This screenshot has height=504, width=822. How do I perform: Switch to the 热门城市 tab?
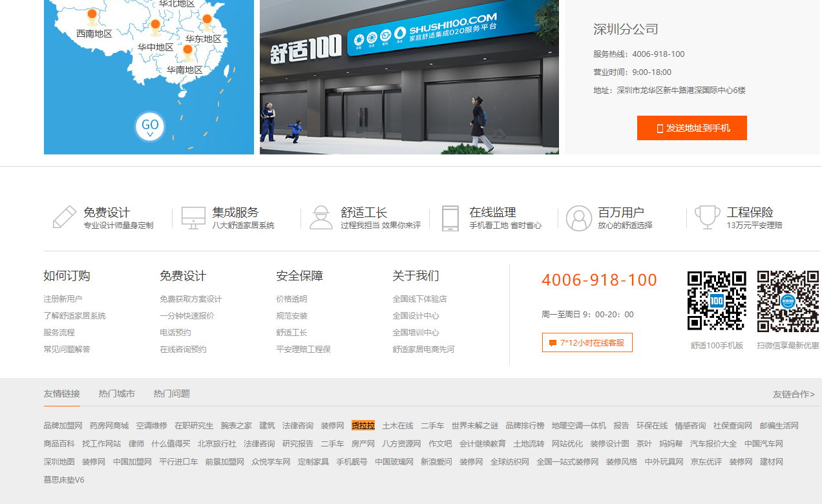click(116, 393)
